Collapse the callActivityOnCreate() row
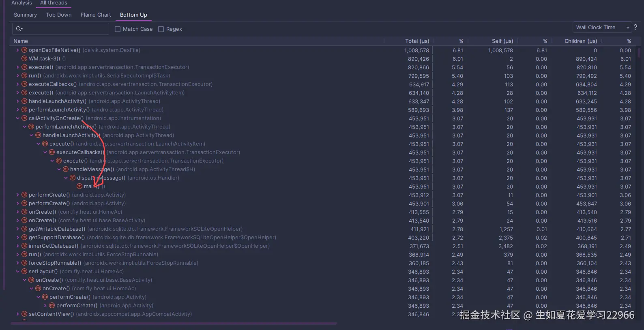 click(x=17, y=118)
